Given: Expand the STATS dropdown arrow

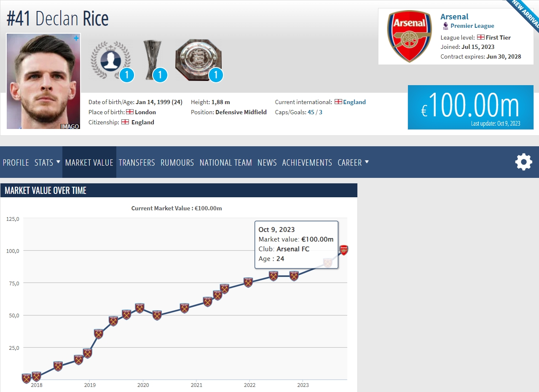Looking at the screenshot, I should (x=58, y=162).
